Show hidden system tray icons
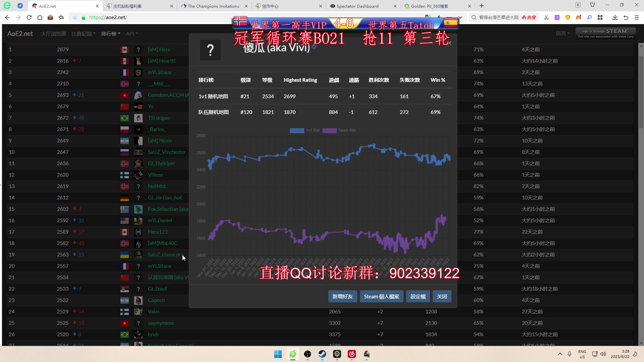The image size is (644, 362). pyautogui.click(x=560, y=354)
